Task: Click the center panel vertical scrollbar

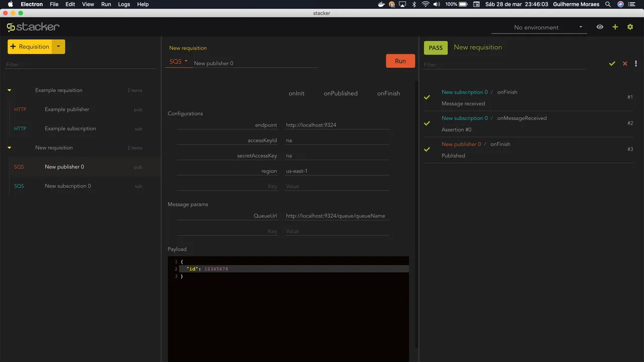Action: click(416, 214)
